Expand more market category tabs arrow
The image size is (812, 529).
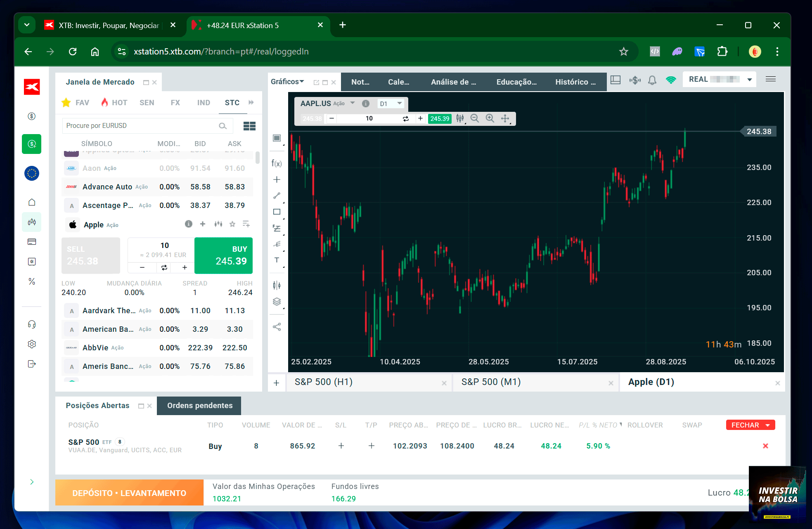tap(251, 102)
